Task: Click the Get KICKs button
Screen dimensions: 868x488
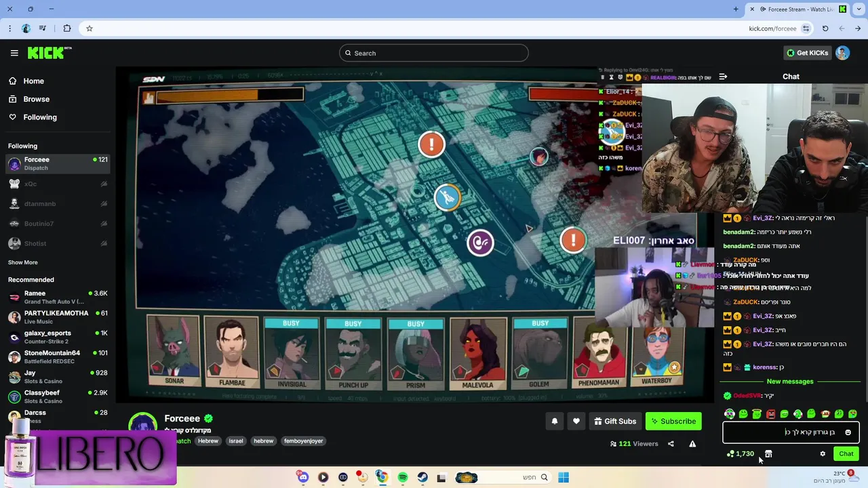Action: tap(807, 53)
